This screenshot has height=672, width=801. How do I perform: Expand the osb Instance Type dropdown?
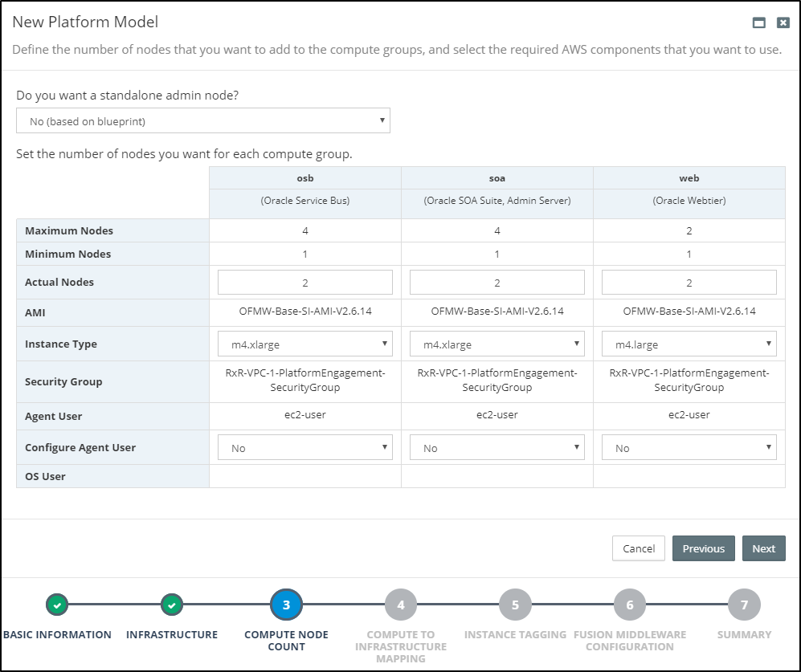pos(305,344)
